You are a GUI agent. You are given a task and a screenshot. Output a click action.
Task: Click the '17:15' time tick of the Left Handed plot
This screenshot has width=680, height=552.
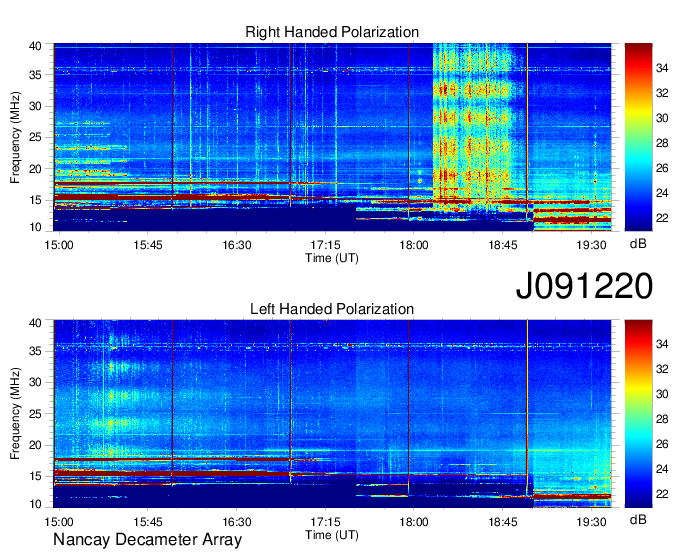coord(325,522)
